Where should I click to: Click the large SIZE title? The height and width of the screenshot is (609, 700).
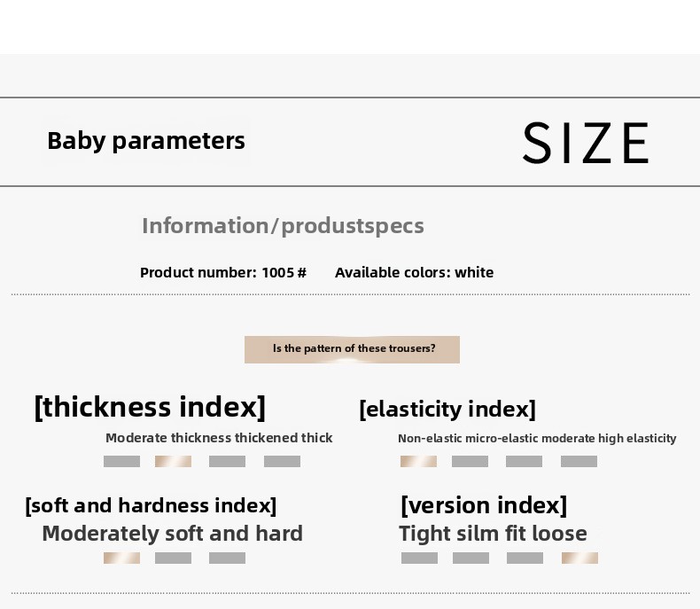point(586,143)
